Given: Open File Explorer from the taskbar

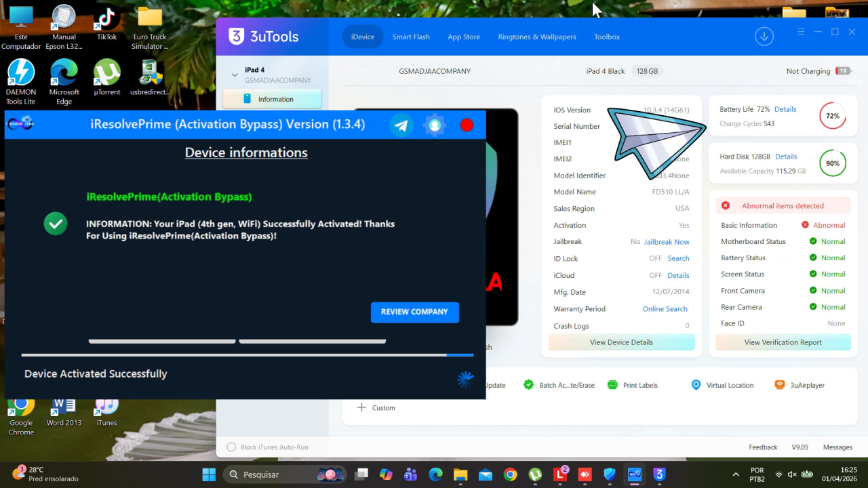Looking at the screenshot, I should click(x=460, y=474).
